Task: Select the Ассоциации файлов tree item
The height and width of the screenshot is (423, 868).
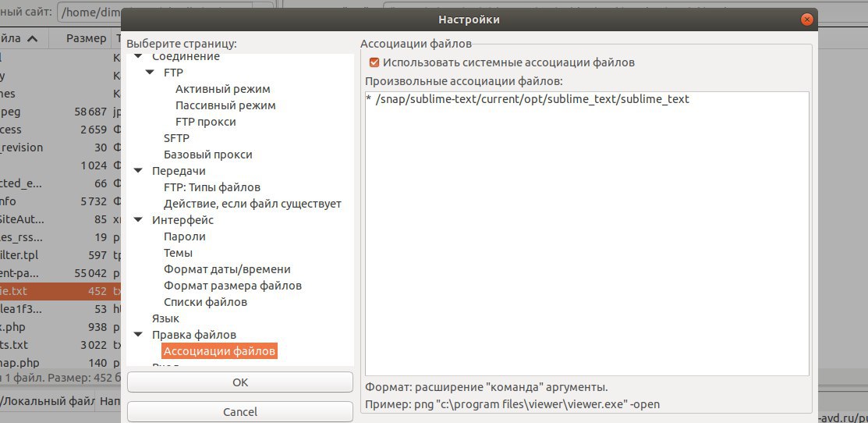Action: (x=220, y=351)
